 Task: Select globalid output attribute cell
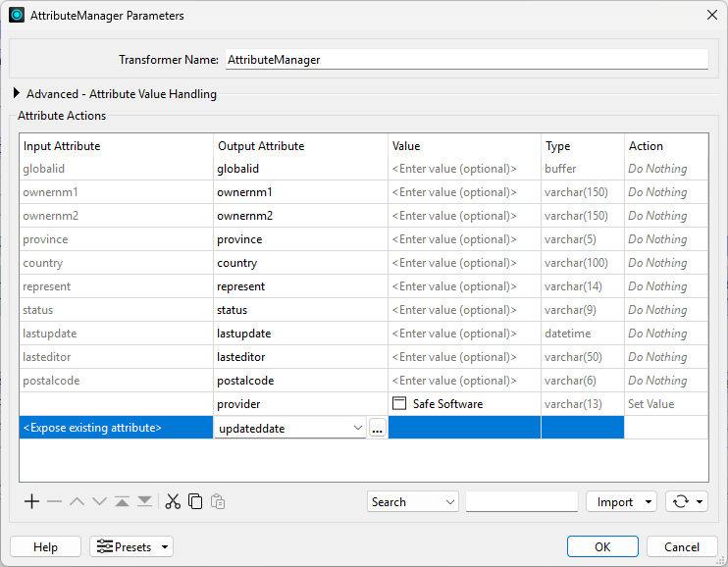(x=300, y=169)
